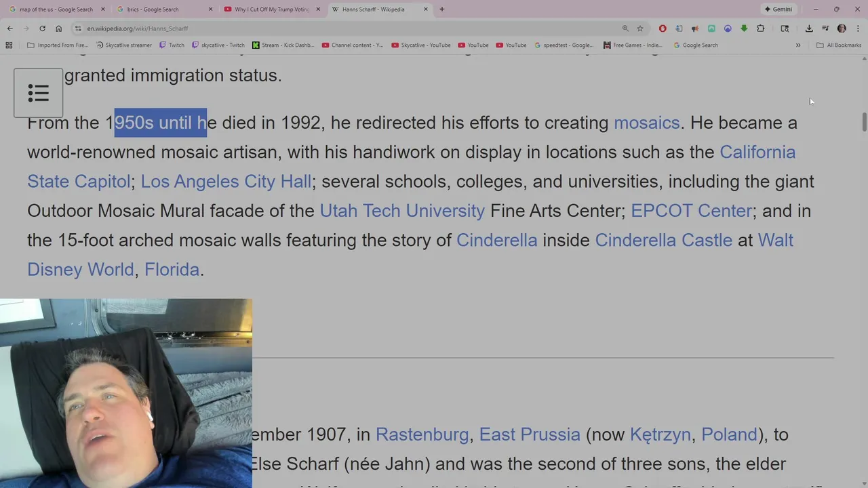Follow the 'East Prussia' link
Screen dimensions: 868x488
point(530,434)
